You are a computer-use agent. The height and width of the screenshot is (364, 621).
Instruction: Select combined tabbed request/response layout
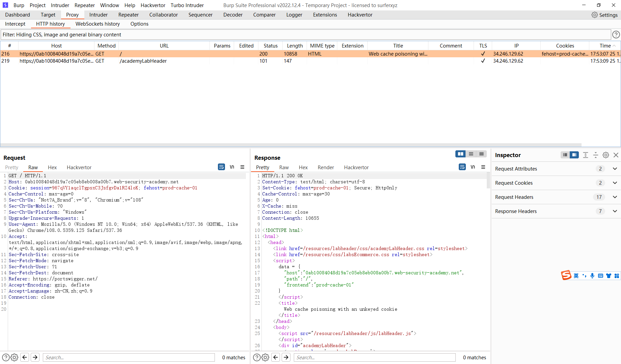(481, 154)
